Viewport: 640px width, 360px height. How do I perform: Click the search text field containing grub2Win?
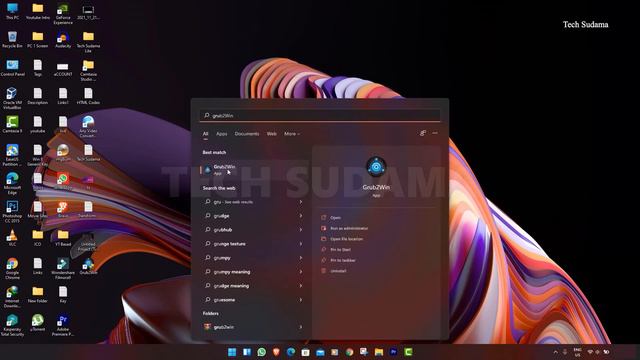[320, 116]
